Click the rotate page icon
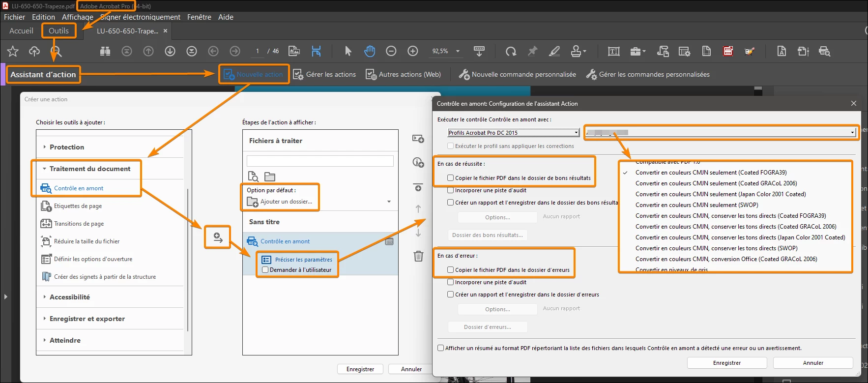This screenshot has height=383, width=868. 511,51
